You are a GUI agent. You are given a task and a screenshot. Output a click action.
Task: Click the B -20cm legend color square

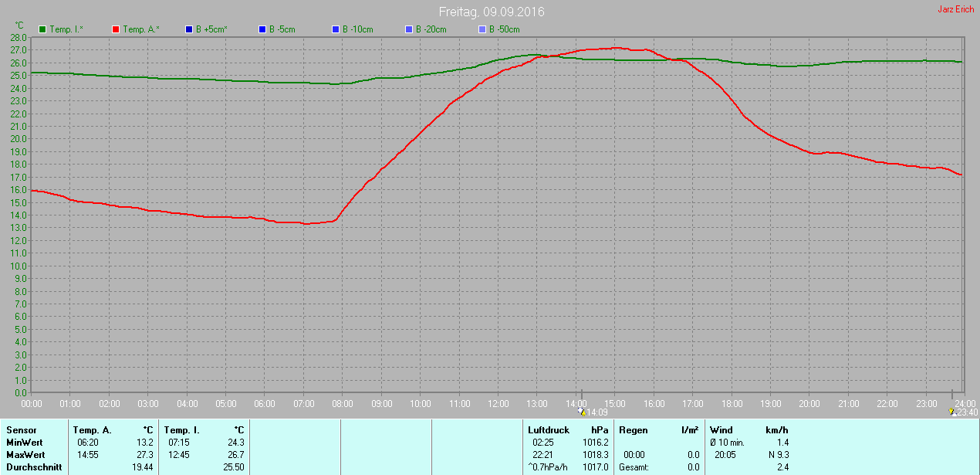pos(409,29)
